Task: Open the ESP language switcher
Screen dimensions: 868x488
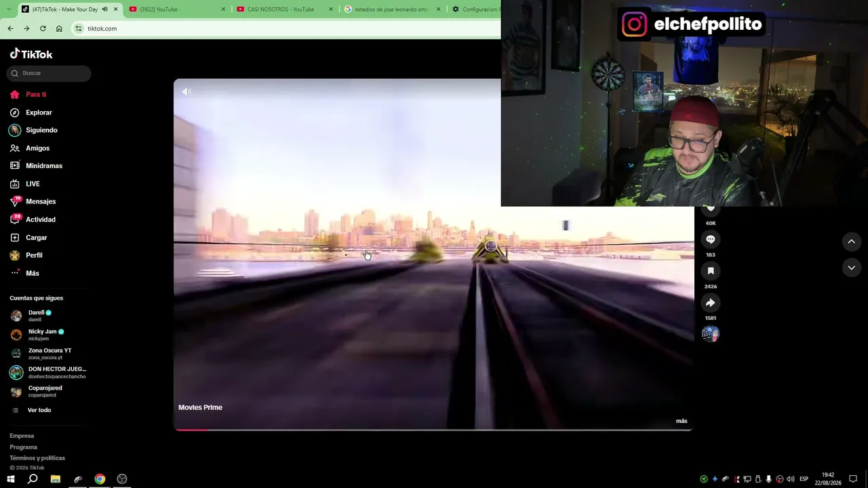Action: [x=804, y=479]
